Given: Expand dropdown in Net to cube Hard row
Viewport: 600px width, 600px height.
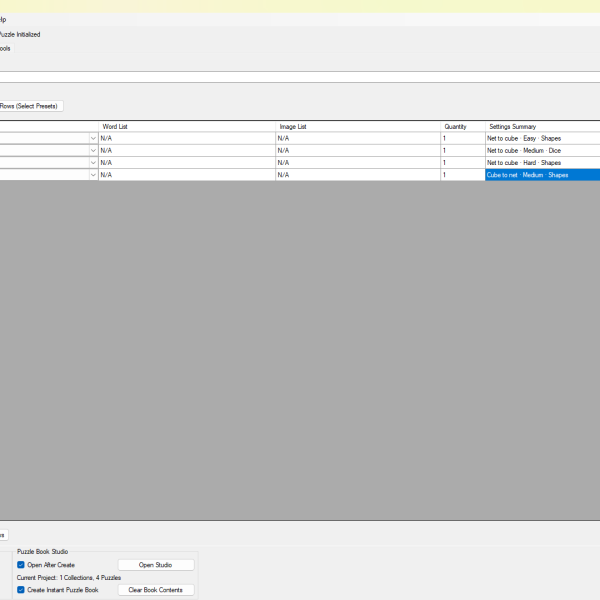Looking at the screenshot, I should [x=93, y=163].
